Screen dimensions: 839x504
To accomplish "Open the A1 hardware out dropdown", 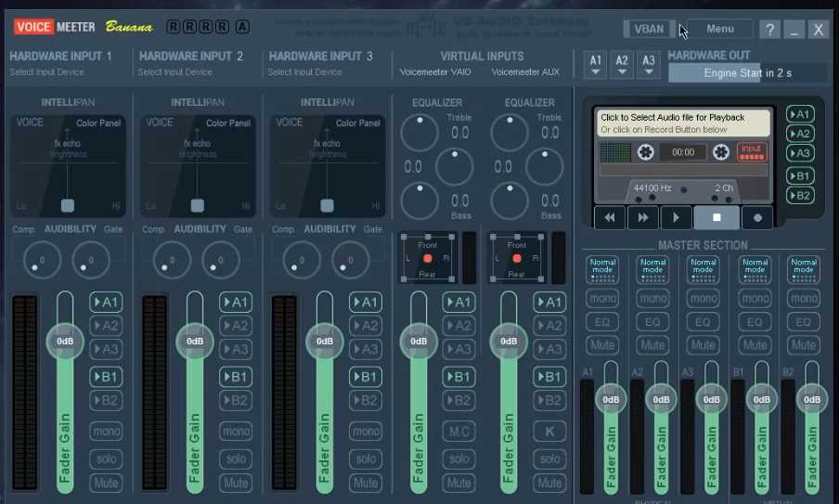I will click(x=596, y=65).
